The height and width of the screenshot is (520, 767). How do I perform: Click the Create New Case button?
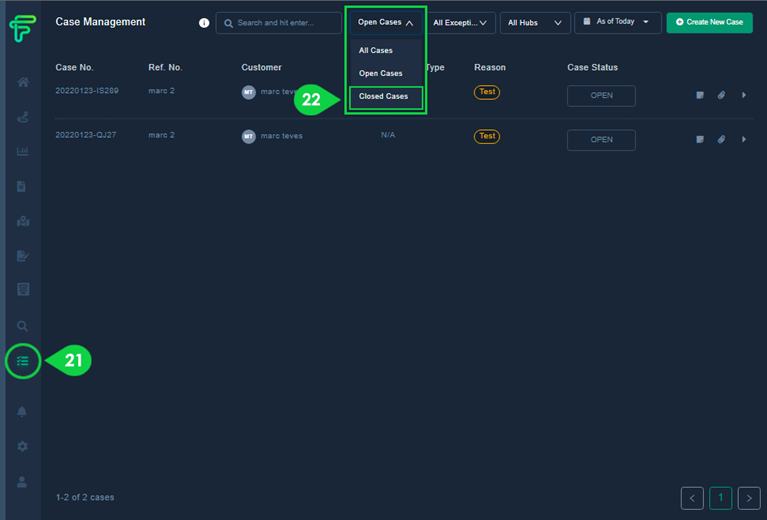coord(709,22)
